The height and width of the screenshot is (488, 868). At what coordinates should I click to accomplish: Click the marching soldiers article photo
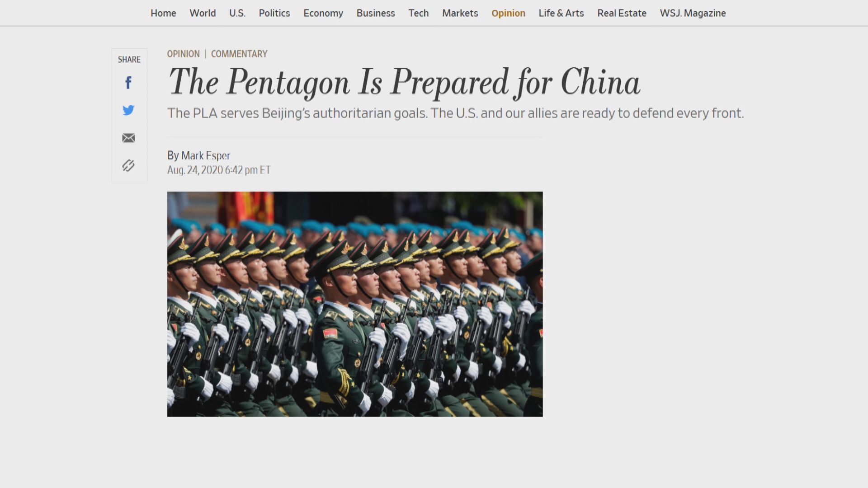pyautogui.click(x=355, y=304)
